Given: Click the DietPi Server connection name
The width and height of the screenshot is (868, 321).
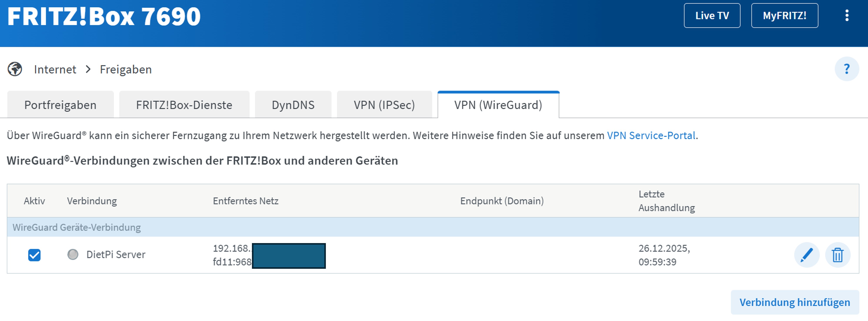Looking at the screenshot, I should (116, 255).
